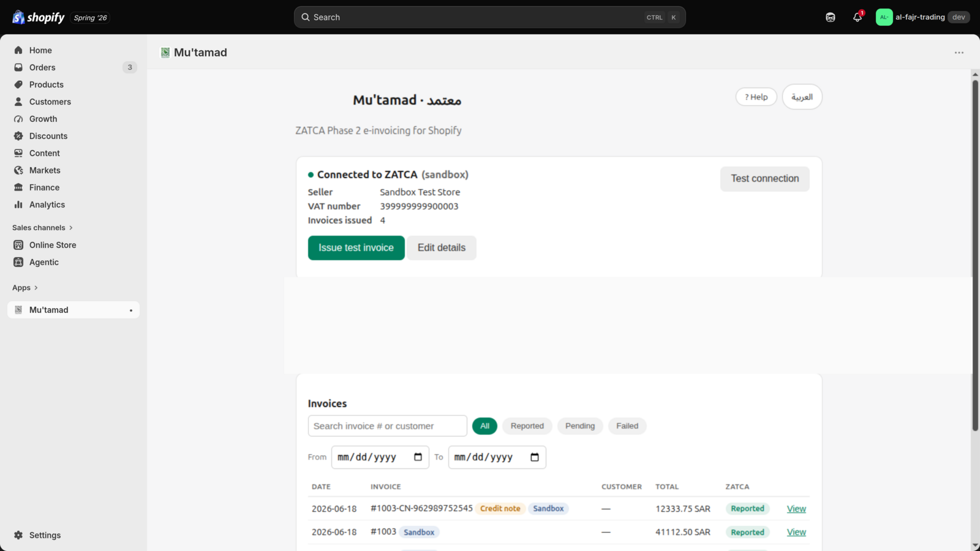Open the Growth section icon

point(18,119)
